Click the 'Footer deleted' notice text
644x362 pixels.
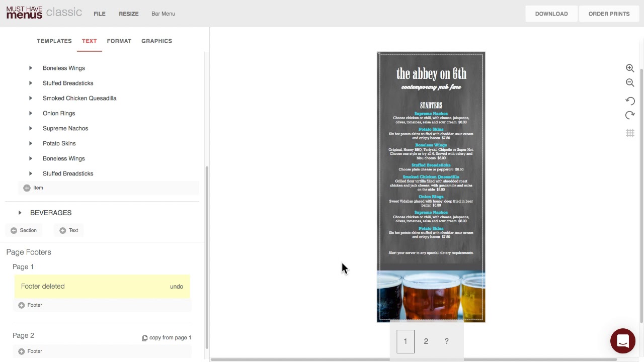click(43, 287)
